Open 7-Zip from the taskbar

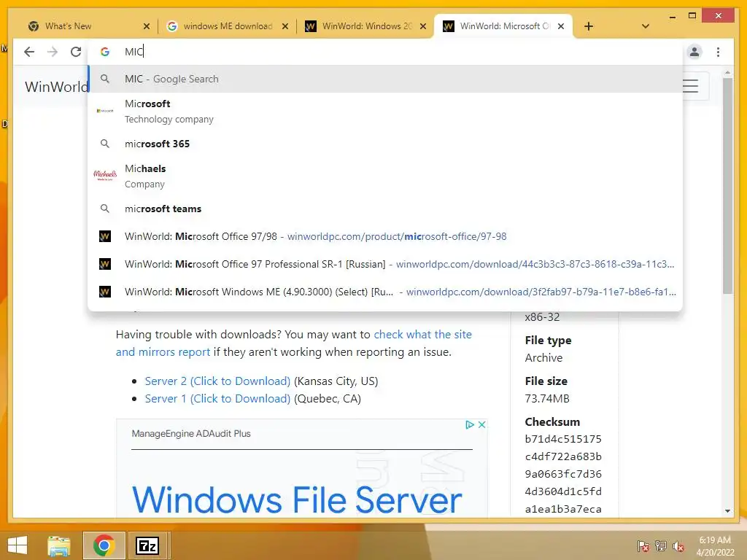[x=147, y=545]
